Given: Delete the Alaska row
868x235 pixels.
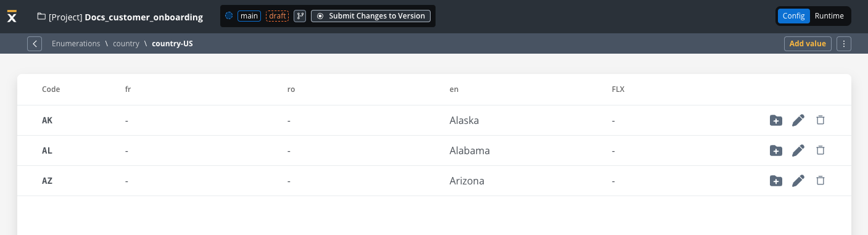Looking at the screenshot, I should 820,120.
